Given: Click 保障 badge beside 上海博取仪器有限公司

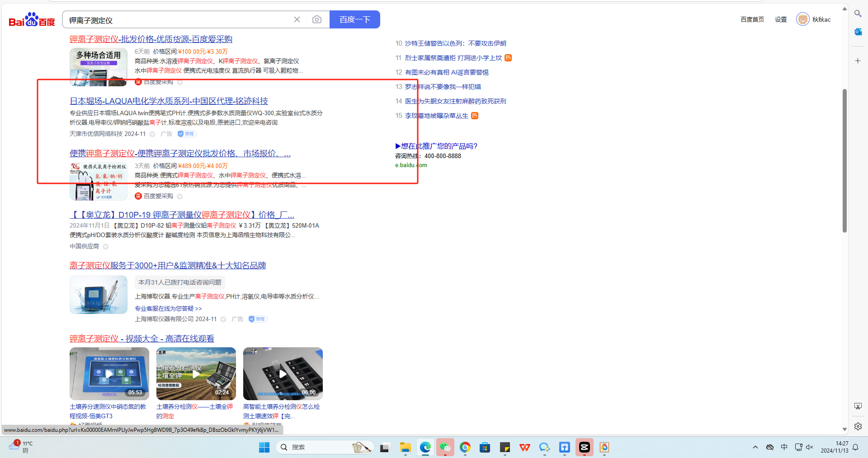Looking at the screenshot, I should 258,319.
